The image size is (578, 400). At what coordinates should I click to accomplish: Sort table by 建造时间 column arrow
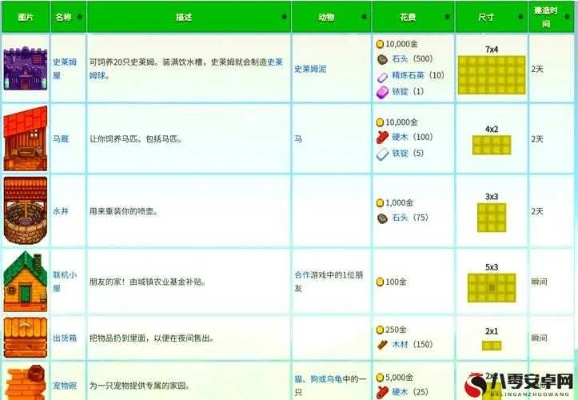[x=567, y=17]
